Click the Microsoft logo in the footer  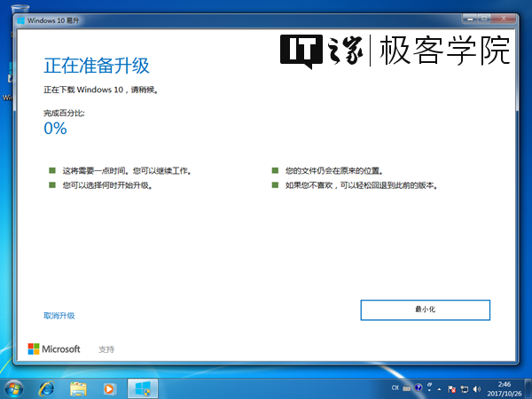[54, 349]
